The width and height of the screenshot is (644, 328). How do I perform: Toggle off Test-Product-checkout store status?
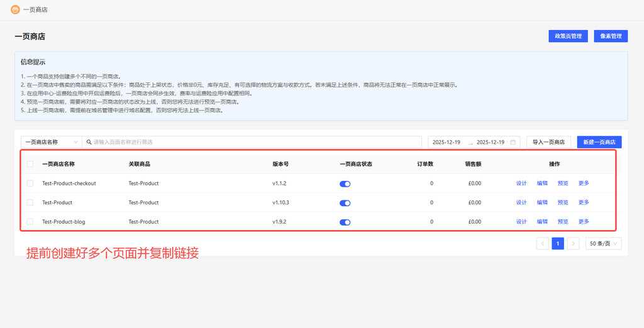click(345, 183)
